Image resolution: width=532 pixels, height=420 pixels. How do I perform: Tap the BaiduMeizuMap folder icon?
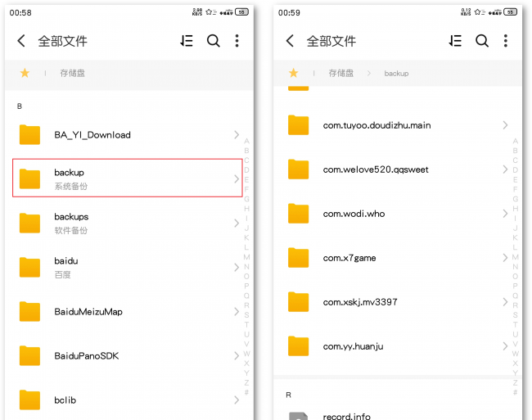coord(29,311)
